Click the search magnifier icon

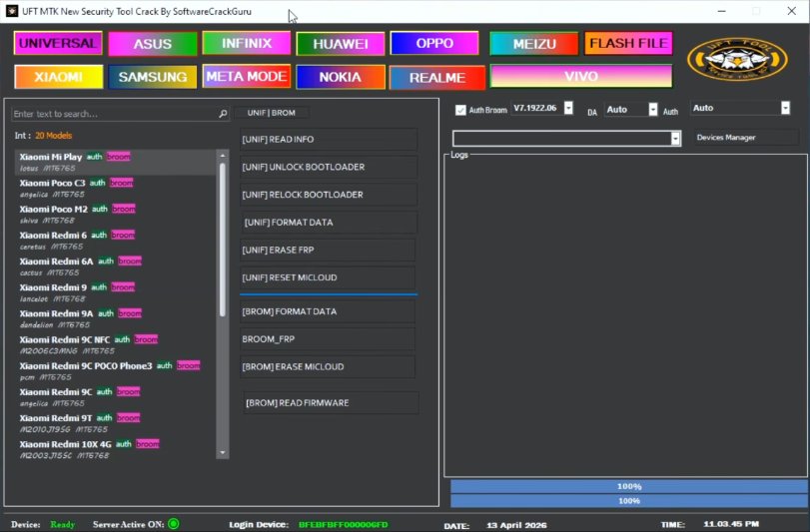[223, 114]
